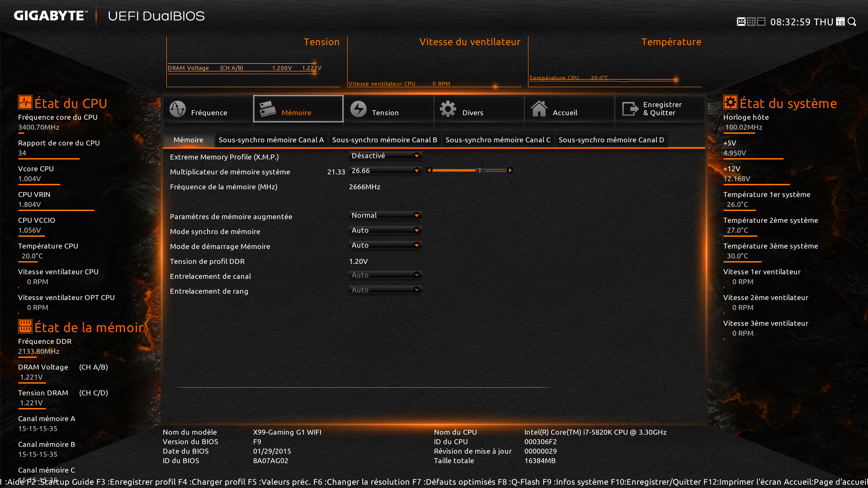This screenshot has height=488, width=868.
Task: Open Sous-synchro mémoire Canal B sub-tab
Action: [x=385, y=140]
